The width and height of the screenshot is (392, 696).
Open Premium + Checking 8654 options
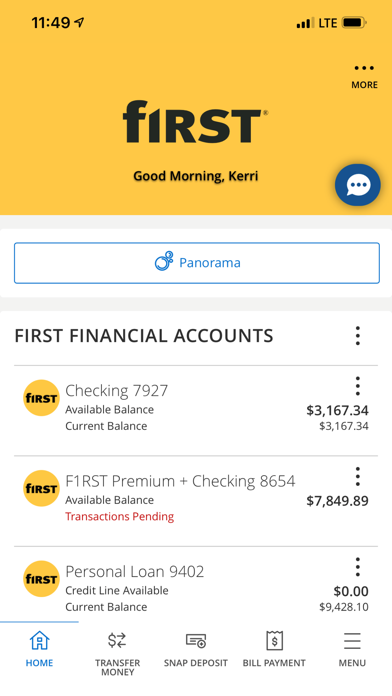358,477
